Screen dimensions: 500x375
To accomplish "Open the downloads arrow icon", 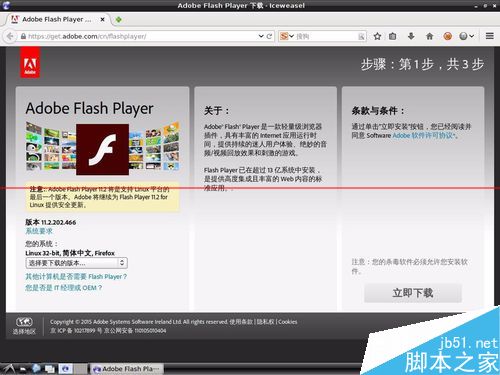I will 411,36.
